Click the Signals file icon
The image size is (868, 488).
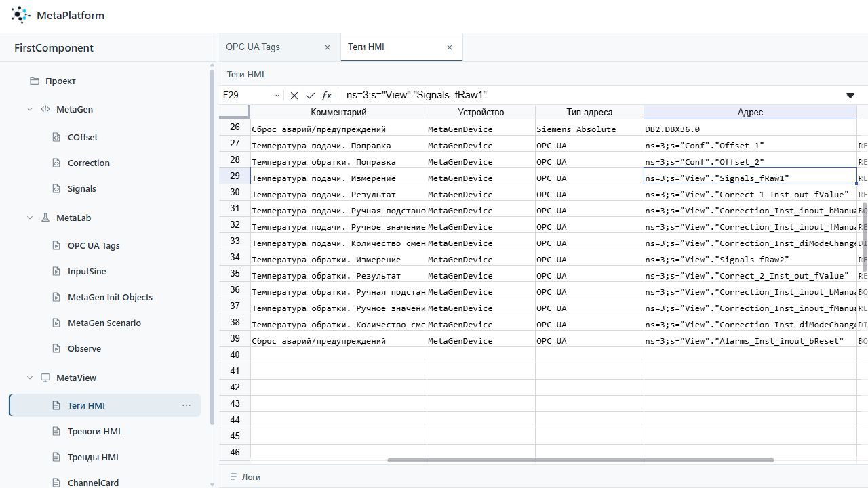coord(57,188)
